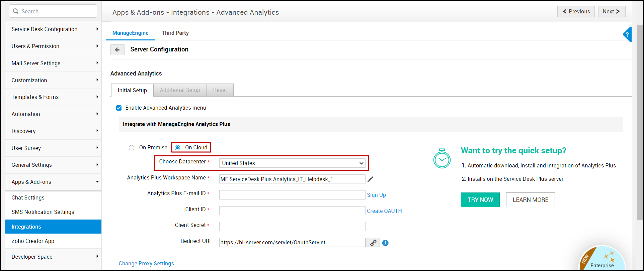Click the link icon next to Redirect URI
The image size is (644, 271).
tap(373, 243)
